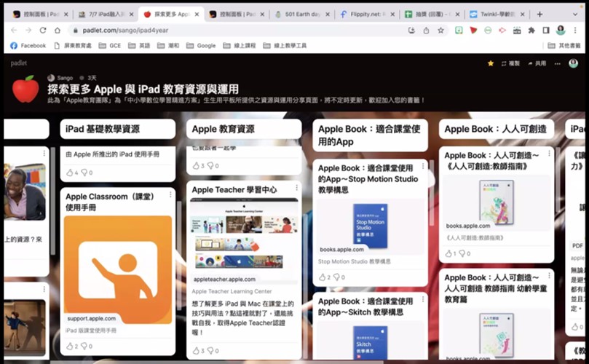Image resolution: width=589 pixels, height=364 pixels.
Task: Click the horizontal scrollbar at the bottom
Action: (216, 362)
